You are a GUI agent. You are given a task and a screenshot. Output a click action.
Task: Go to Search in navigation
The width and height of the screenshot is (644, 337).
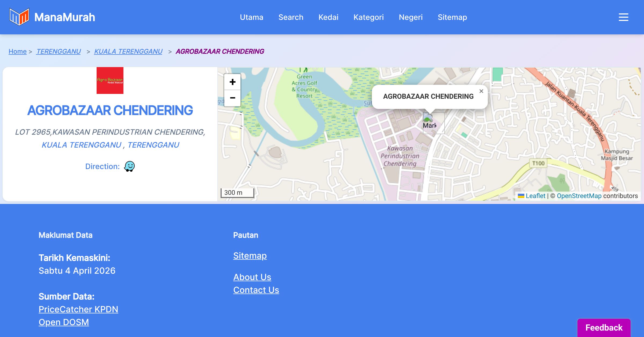pos(291,17)
